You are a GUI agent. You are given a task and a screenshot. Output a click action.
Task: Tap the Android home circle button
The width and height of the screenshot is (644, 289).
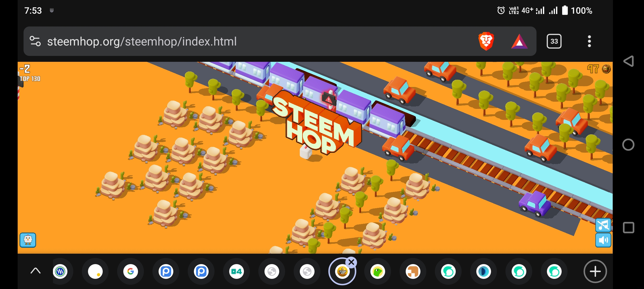click(x=628, y=145)
